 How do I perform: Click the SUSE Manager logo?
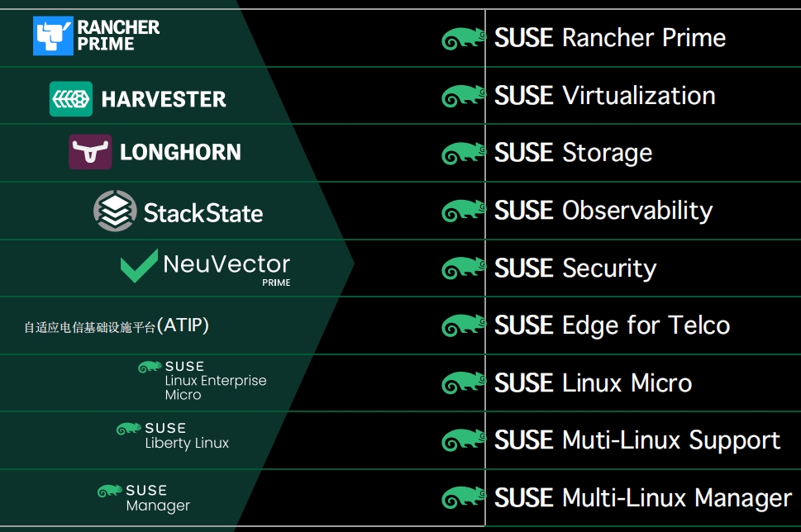click(144, 498)
